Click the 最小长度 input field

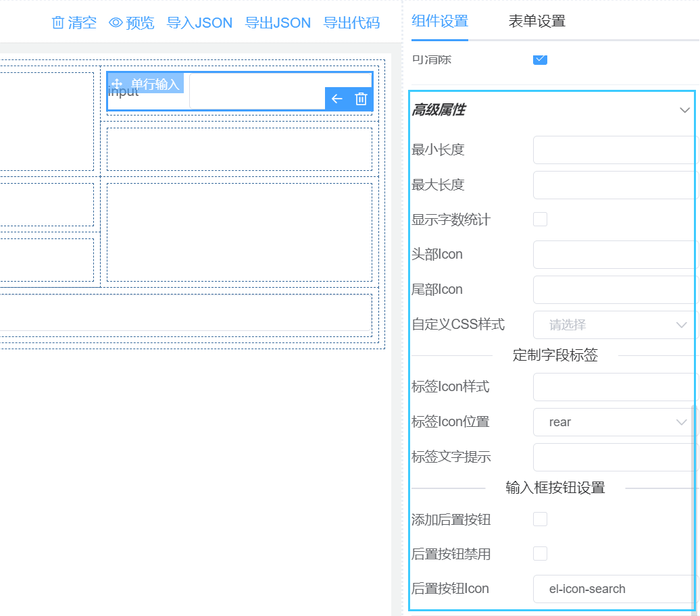tap(615, 150)
